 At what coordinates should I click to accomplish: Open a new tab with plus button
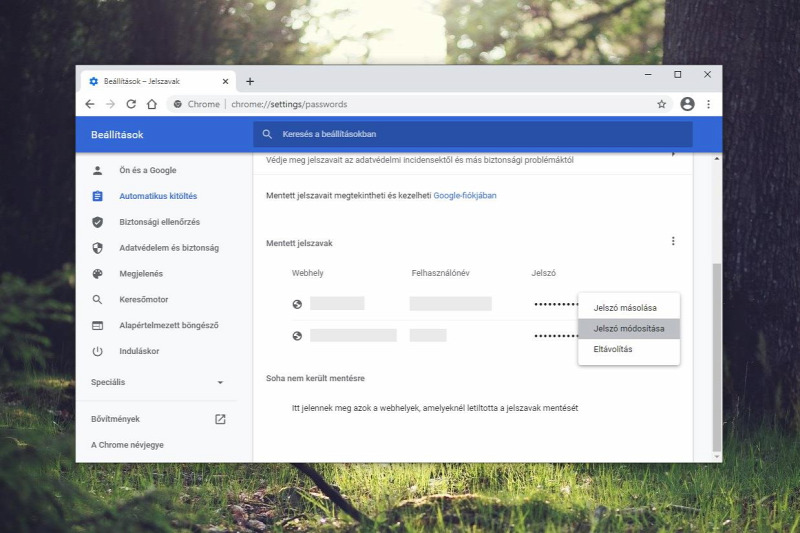(x=250, y=81)
